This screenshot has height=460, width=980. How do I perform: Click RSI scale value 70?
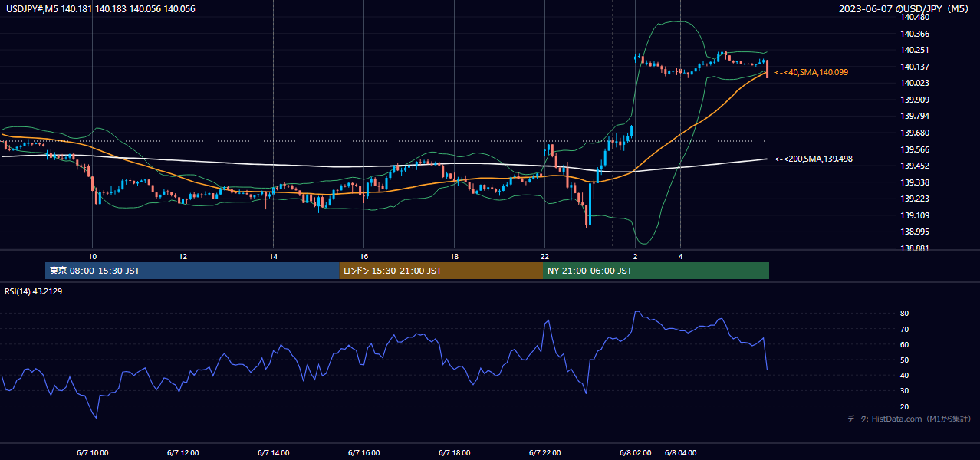tap(905, 329)
